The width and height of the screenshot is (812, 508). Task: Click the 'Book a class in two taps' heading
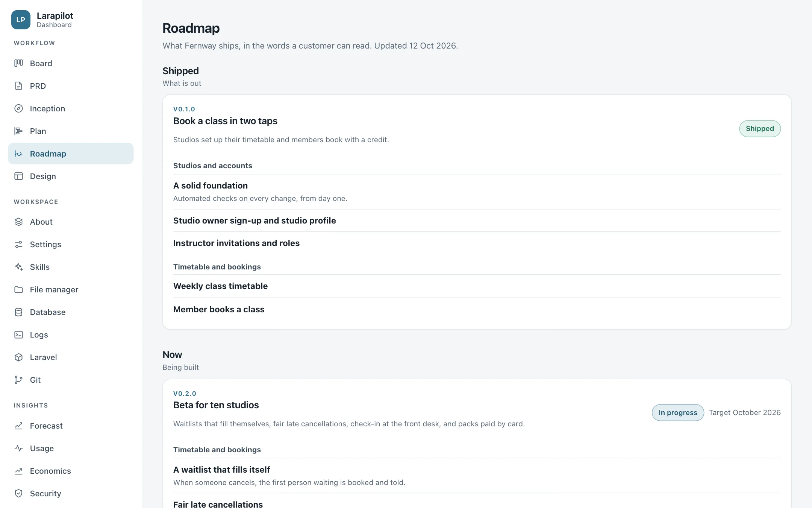pos(225,121)
